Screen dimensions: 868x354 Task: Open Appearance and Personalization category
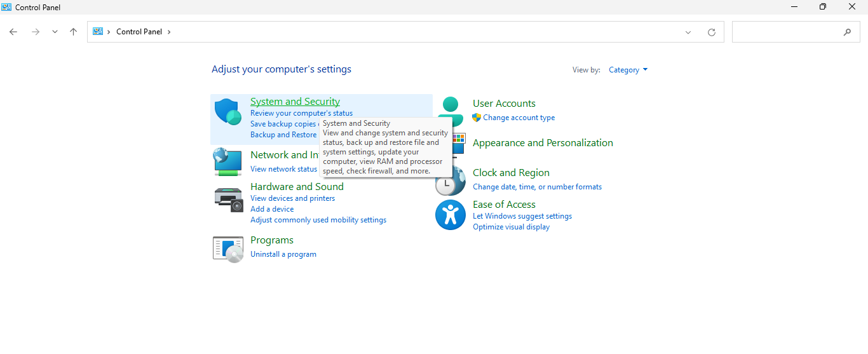543,143
